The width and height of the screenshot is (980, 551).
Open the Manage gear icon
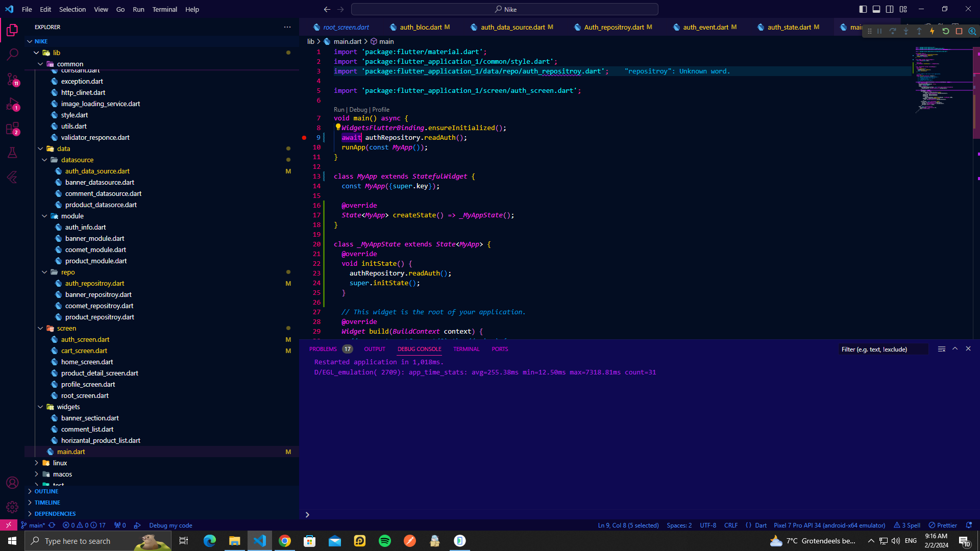[12, 507]
